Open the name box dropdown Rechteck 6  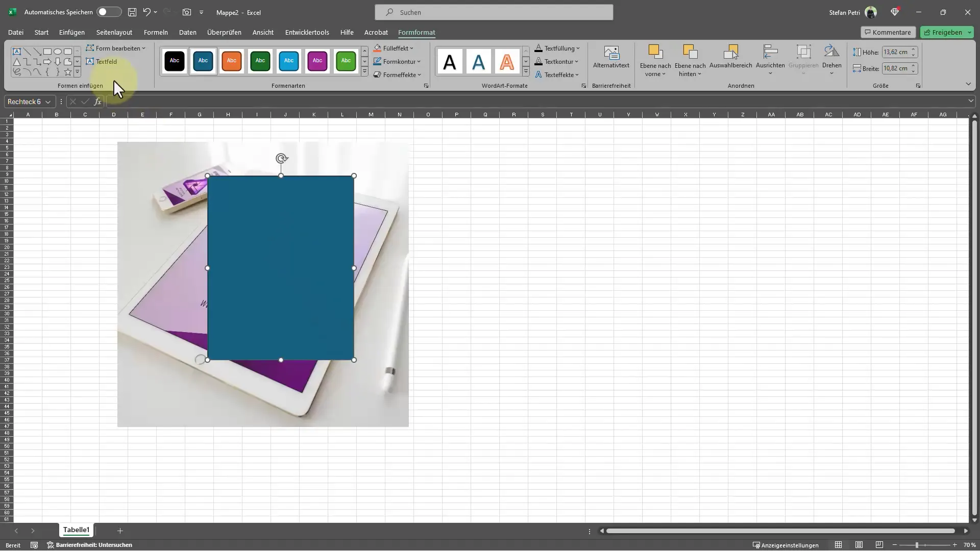point(48,102)
